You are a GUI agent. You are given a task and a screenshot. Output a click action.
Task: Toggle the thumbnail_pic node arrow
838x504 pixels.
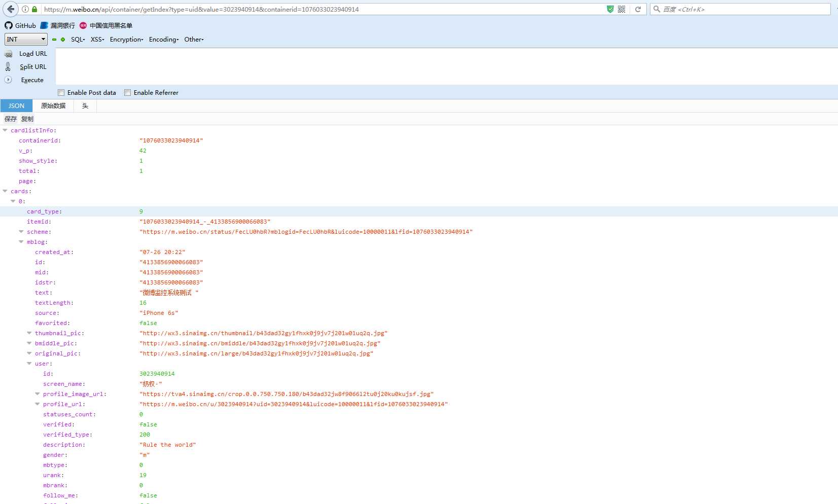pos(29,333)
